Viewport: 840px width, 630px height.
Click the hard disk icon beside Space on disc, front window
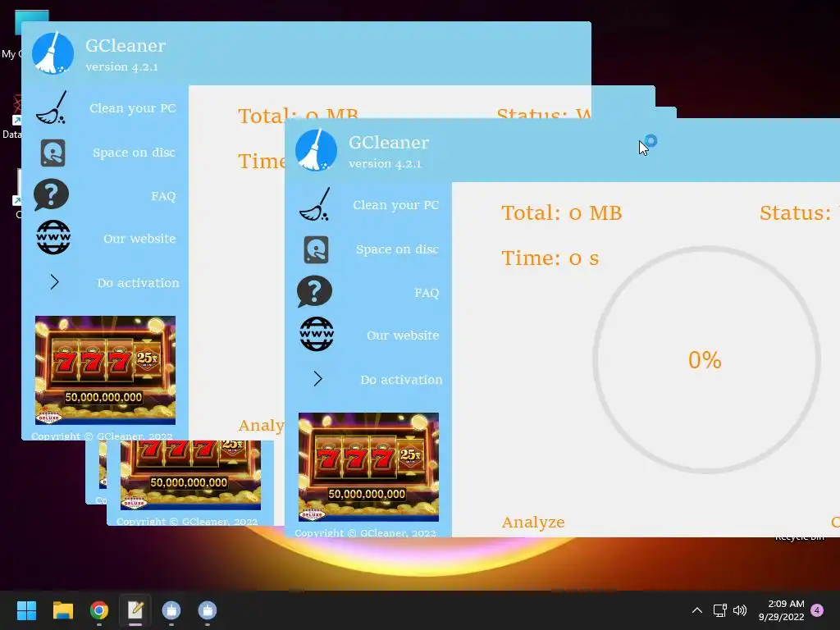(316, 249)
